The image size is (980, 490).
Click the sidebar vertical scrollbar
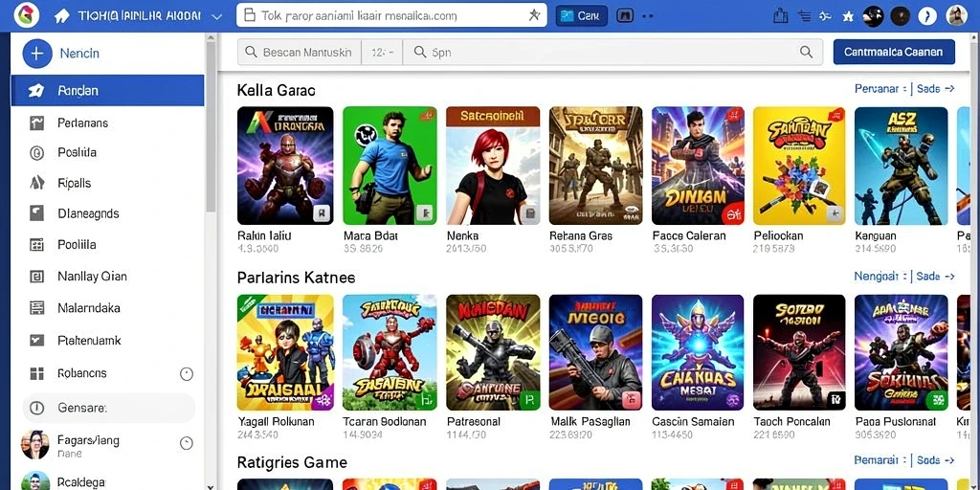pyautogui.click(x=212, y=125)
